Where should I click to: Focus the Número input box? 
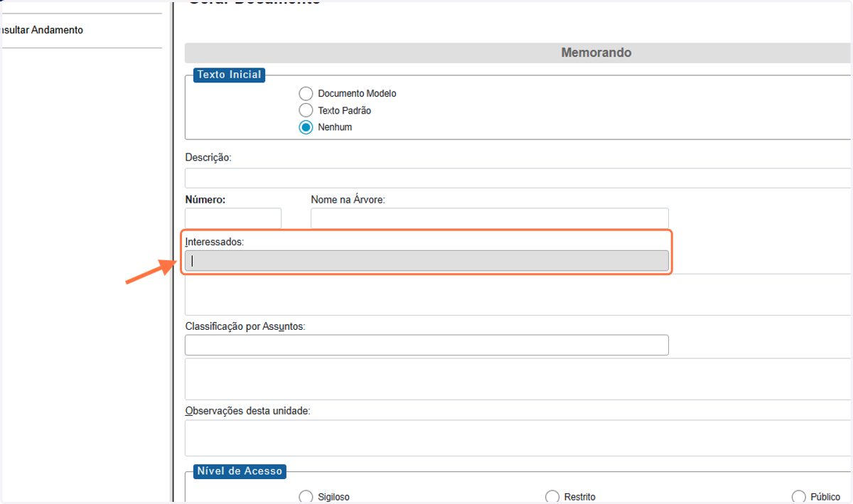(x=233, y=218)
